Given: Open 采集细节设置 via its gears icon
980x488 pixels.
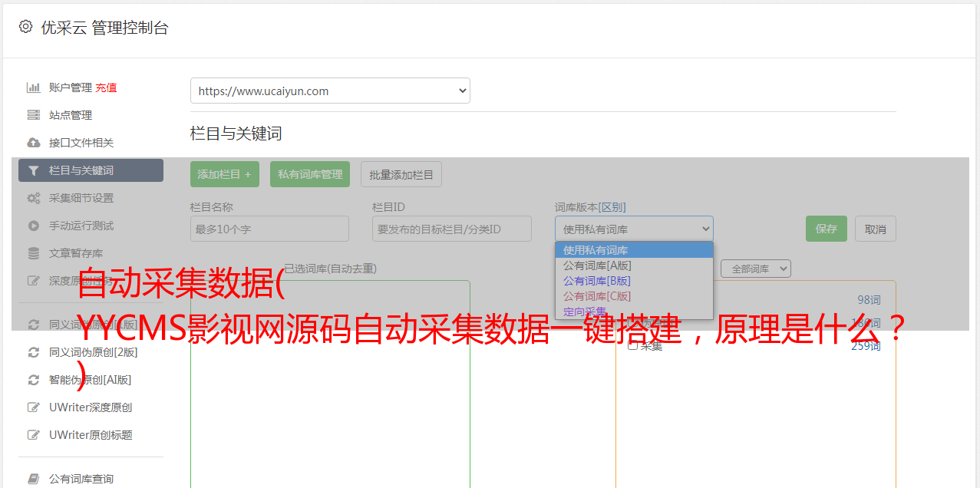Looking at the screenshot, I should (x=34, y=198).
